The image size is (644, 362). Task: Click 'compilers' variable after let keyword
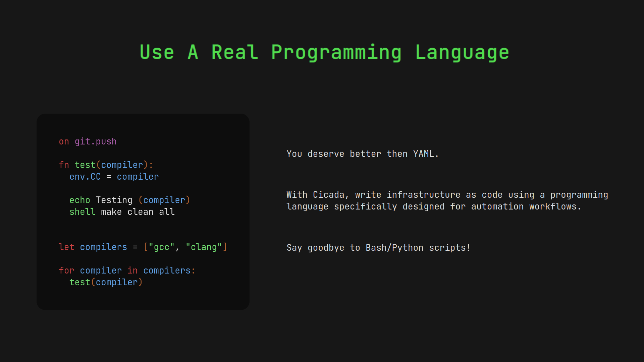coord(103,247)
